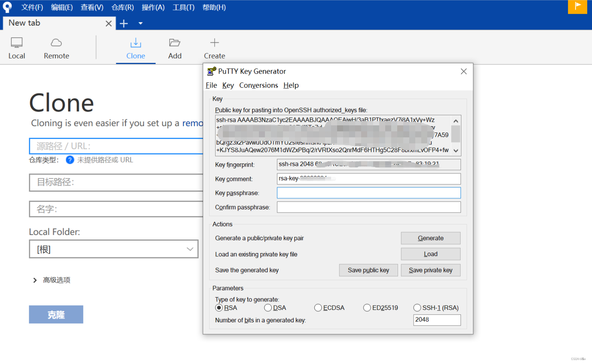
Task: Select the Create repository icon
Action: [x=214, y=48]
